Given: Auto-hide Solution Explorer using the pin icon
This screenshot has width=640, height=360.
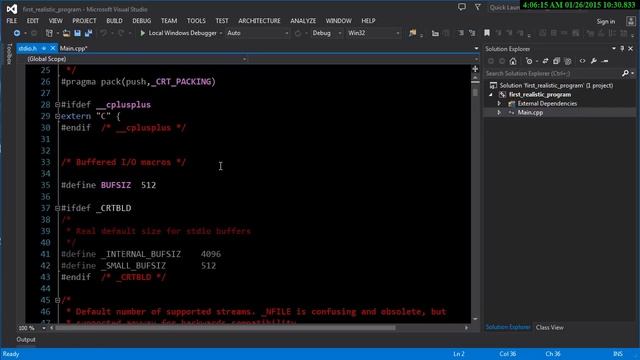Looking at the screenshot, I should (x=622, y=49).
